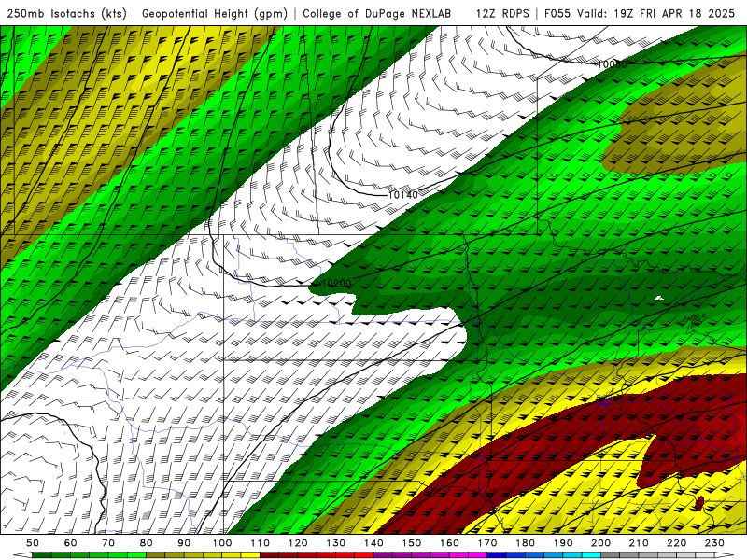
Task: Click the 110 value on the color scale
Action: point(261,543)
